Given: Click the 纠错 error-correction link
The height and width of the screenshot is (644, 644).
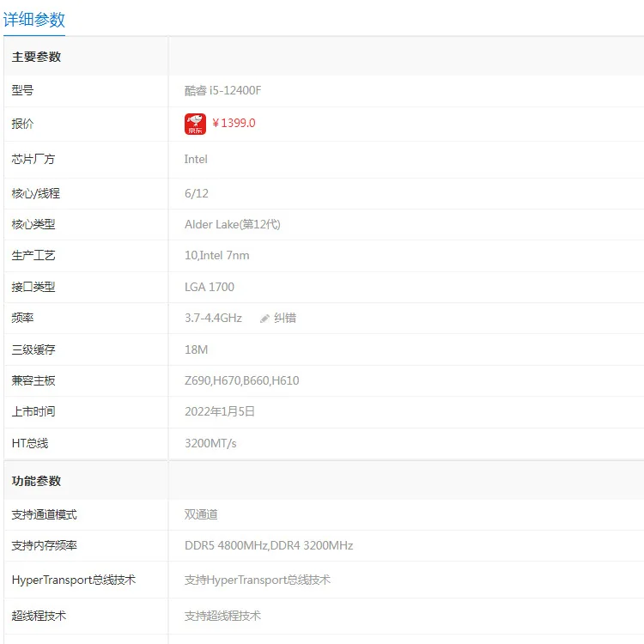Looking at the screenshot, I should pos(285,318).
